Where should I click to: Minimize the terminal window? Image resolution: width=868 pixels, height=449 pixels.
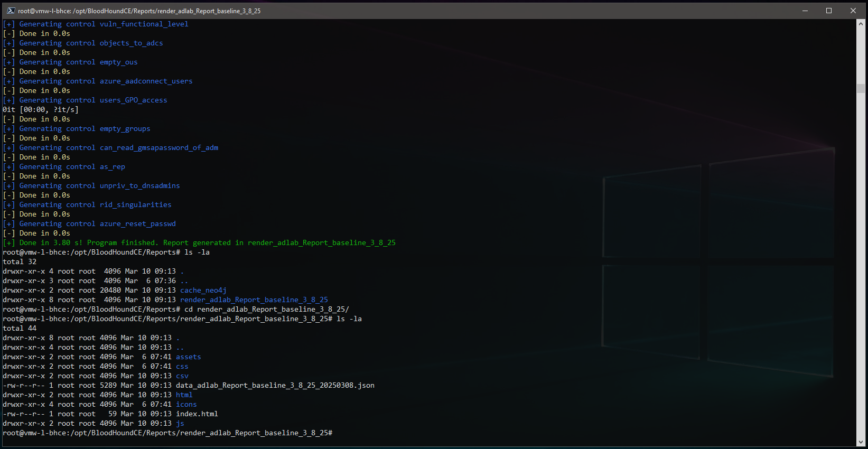[x=805, y=11]
